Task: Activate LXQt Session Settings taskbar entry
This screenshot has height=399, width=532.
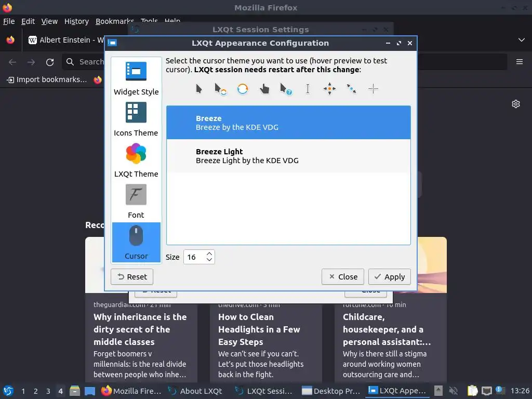Action: click(263, 391)
